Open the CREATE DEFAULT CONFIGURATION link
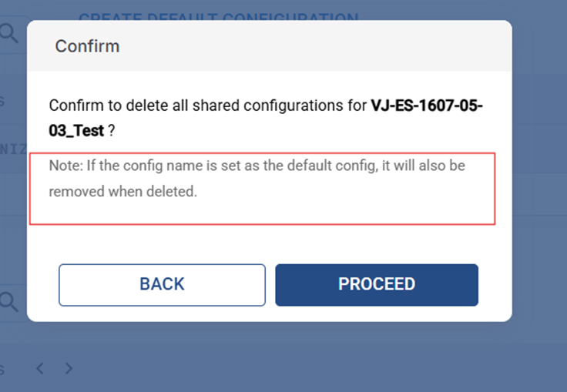The image size is (567, 392). [x=218, y=17]
